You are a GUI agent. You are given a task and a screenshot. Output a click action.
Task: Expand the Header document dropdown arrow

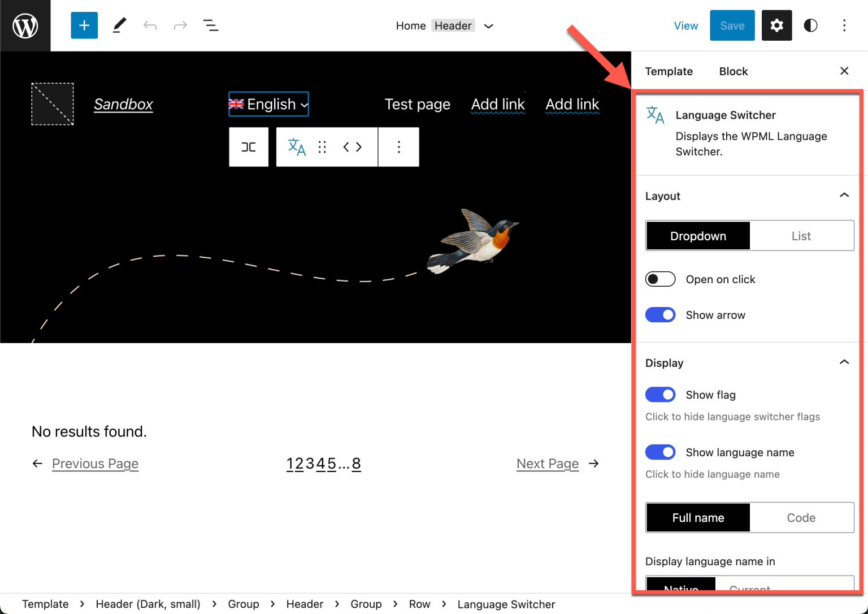tap(488, 25)
